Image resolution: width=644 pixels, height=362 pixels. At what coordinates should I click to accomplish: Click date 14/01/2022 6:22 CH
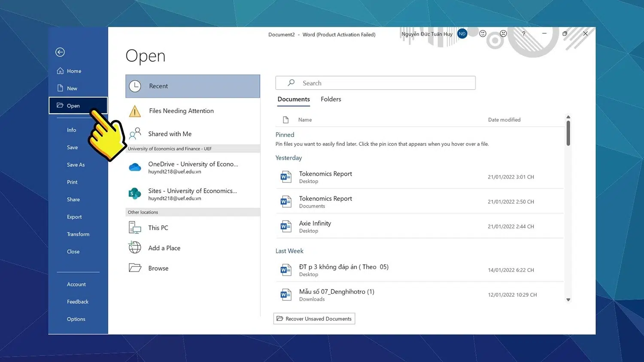(x=511, y=270)
